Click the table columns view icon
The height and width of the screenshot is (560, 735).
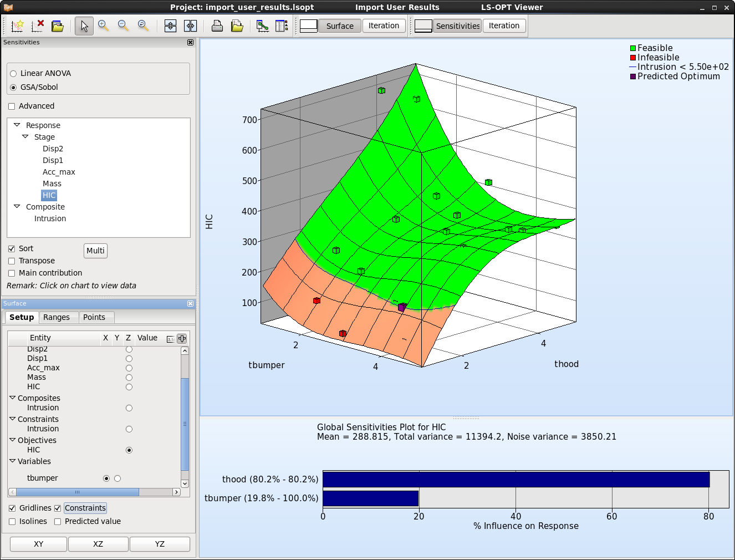tap(282, 26)
